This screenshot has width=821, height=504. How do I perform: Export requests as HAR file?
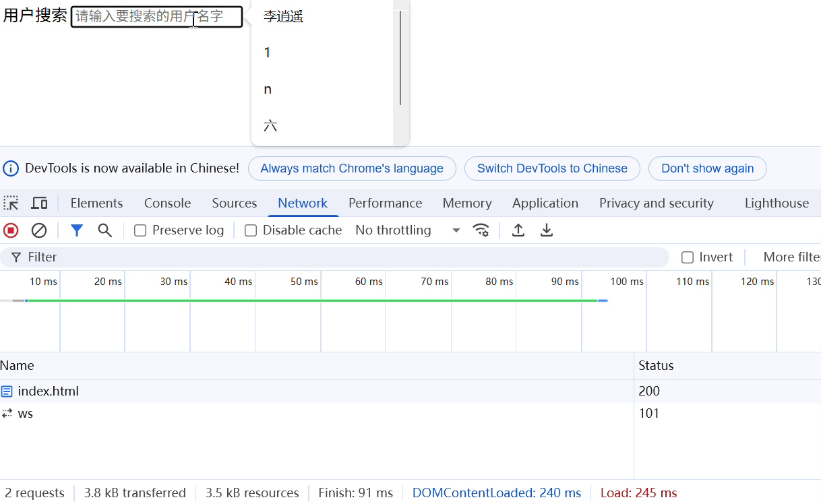(547, 230)
